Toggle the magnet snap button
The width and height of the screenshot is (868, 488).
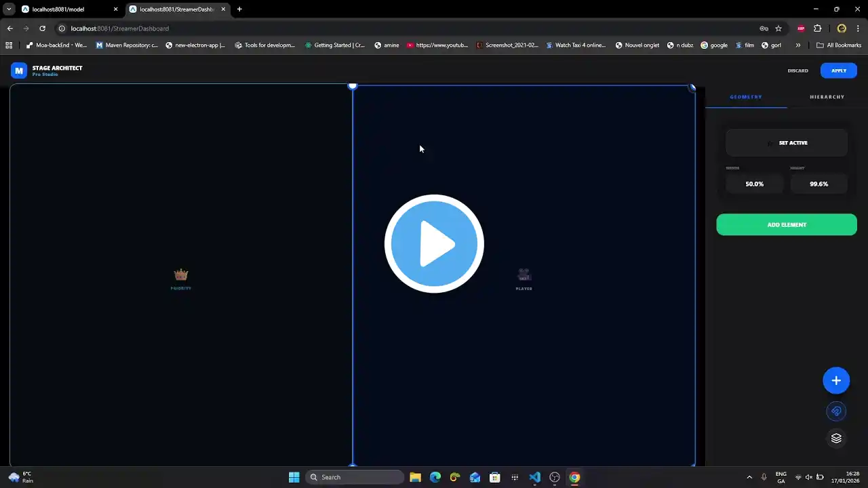[x=836, y=411]
